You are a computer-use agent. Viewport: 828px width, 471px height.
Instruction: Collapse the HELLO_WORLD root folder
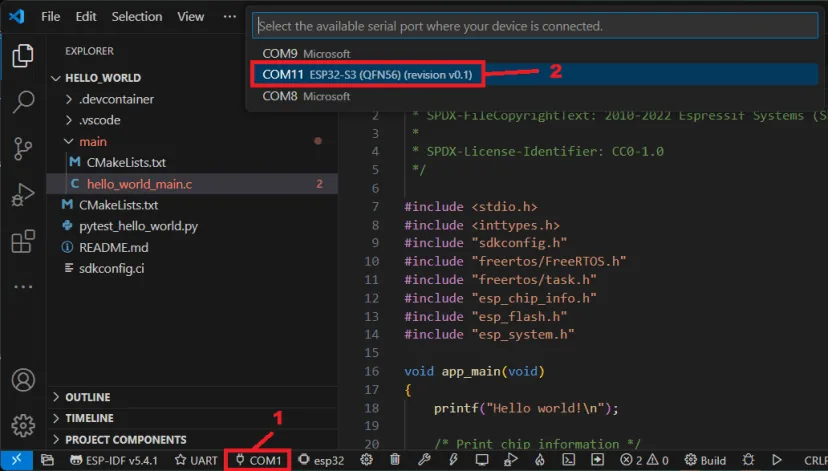tap(193, 78)
